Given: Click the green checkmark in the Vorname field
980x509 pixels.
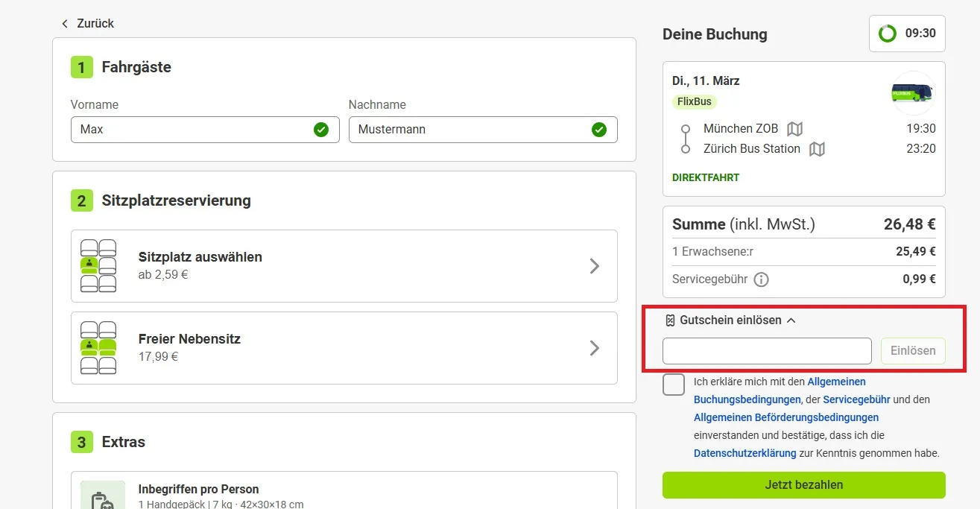Looking at the screenshot, I should (x=320, y=130).
